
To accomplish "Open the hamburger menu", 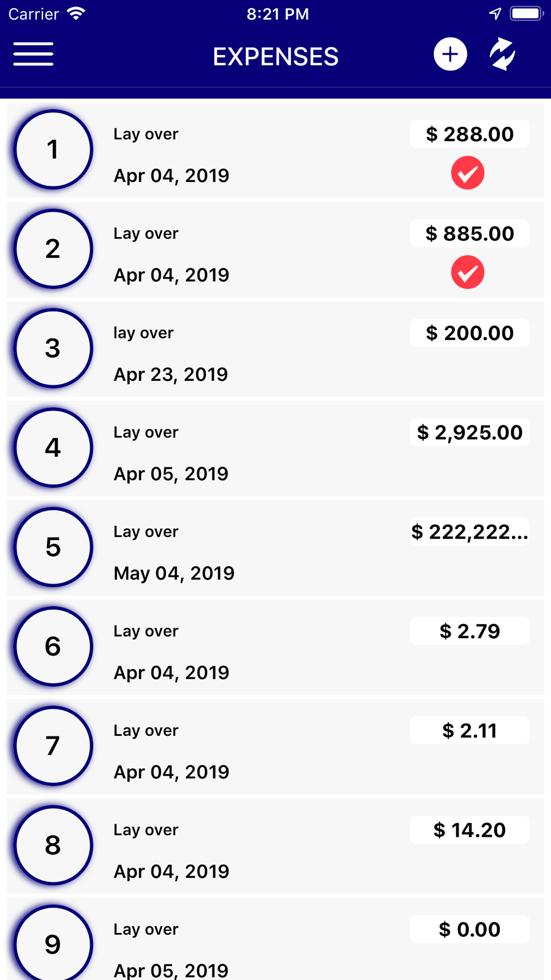I will 34,54.
